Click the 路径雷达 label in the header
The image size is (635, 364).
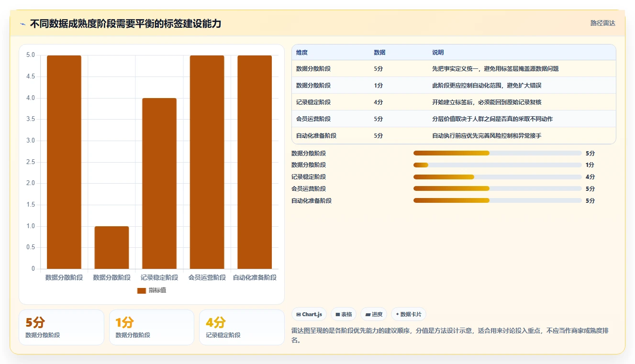tap(603, 23)
